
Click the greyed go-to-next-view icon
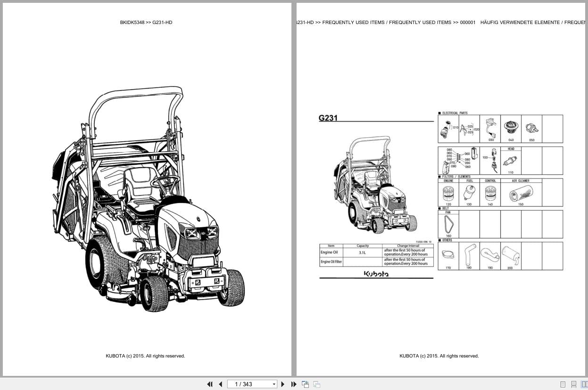(x=316, y=384)
